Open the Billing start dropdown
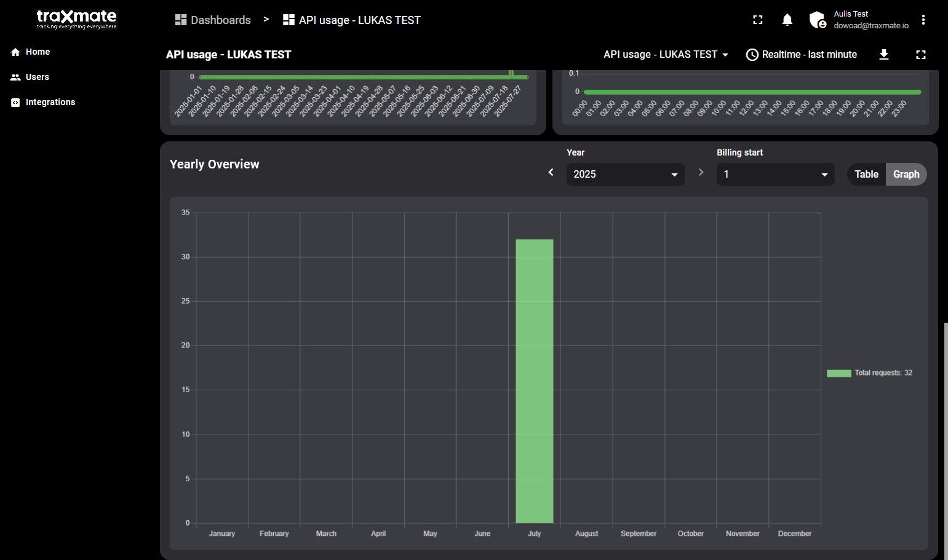948x560 pixels. coord(775,174)
